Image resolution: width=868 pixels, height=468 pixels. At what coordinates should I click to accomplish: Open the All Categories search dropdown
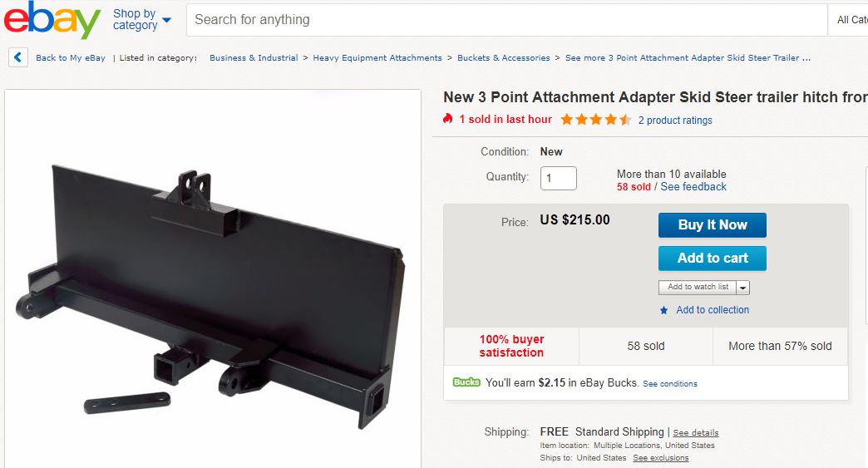850,20
